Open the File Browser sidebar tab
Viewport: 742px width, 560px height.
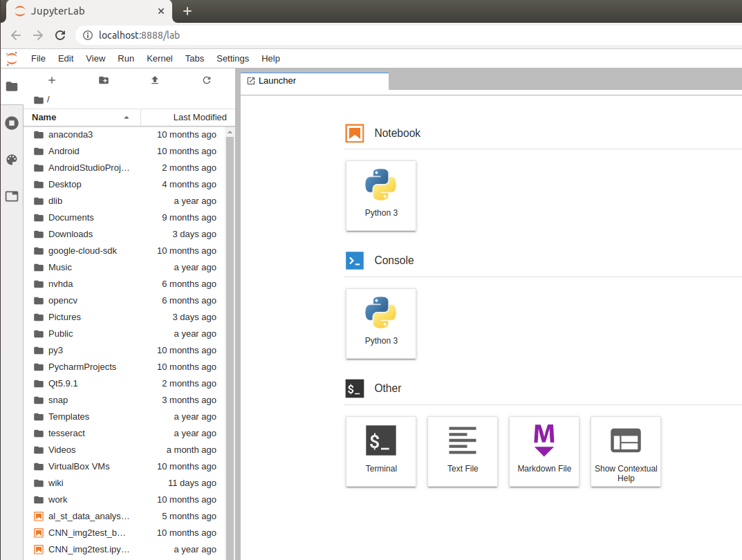point(12,86)
